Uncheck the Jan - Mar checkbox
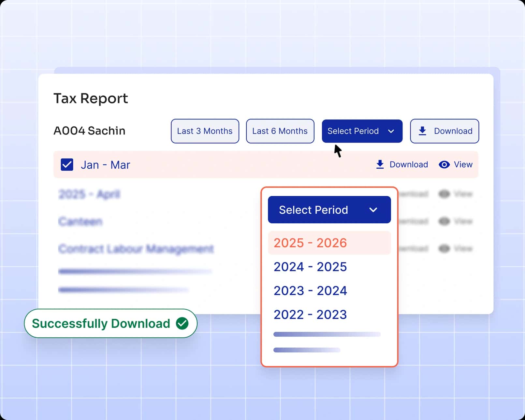This screenshot has width=525, height=420. (67, 165)
